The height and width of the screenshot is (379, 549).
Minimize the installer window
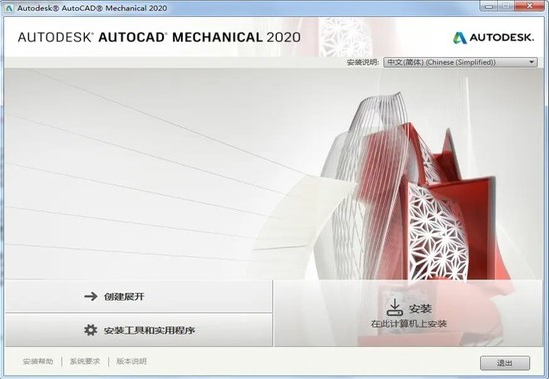(489, 6)
